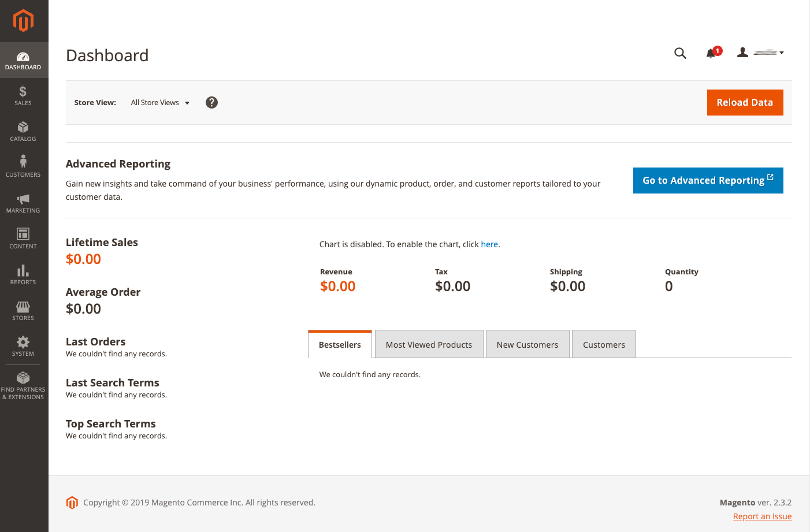The height and width of the screenshot is (532, 810).
Task: Click the Advanced Reporting heading
Action: tap(118, 163)
